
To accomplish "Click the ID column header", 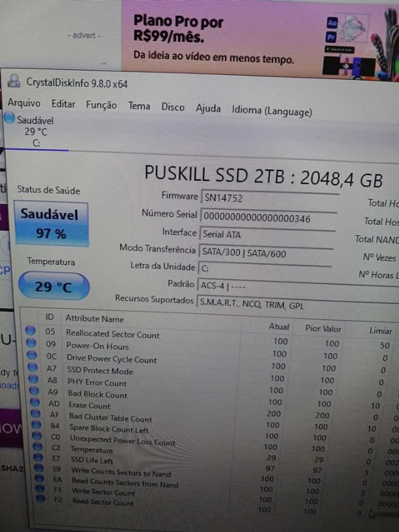I will pos(49,317).
